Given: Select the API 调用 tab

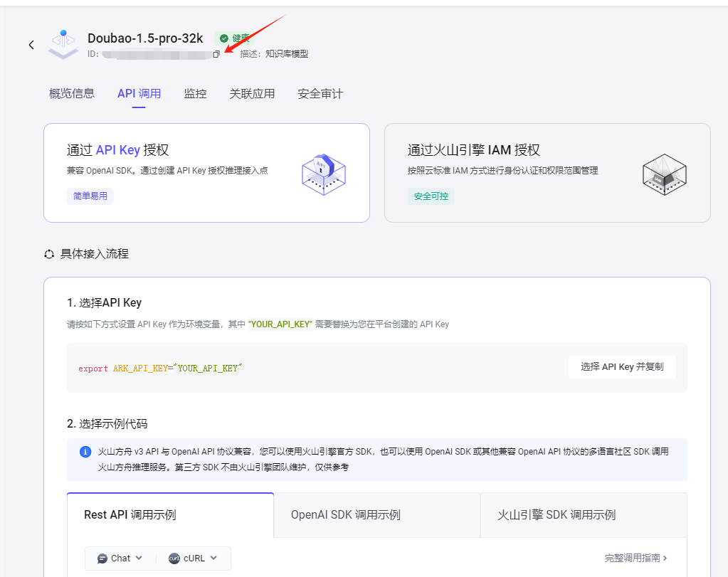Looking at the screenshot, I should 139,94.
